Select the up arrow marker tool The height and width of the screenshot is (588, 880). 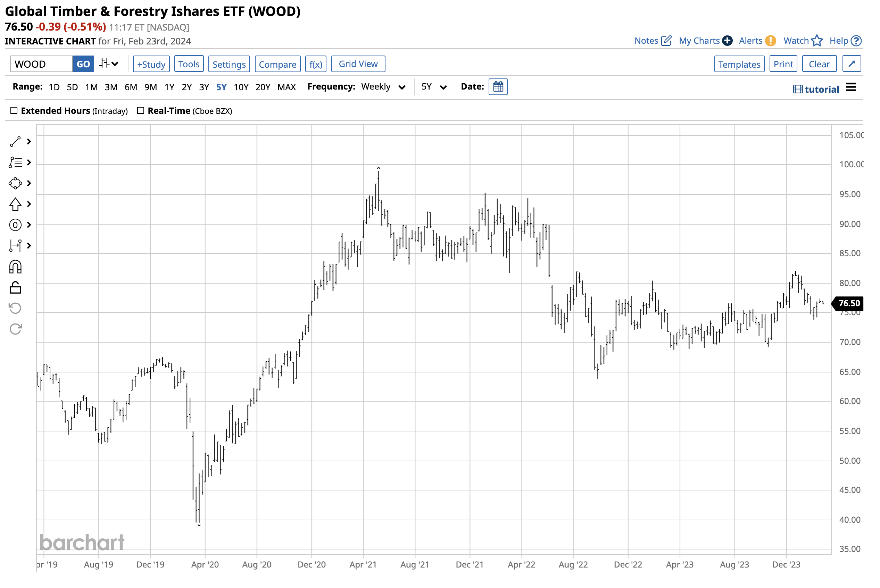pos(15,204)
